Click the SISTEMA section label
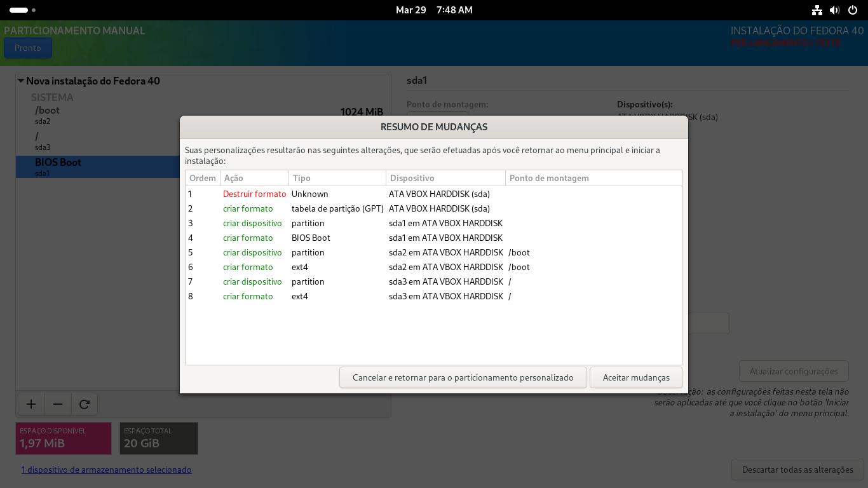The height and width of the screenshot is (488, 868). (52, 97)
